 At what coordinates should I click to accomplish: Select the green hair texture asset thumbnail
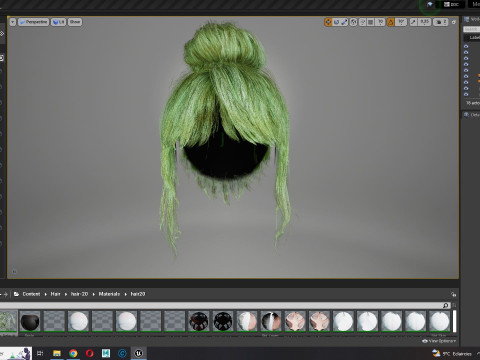coord(8,321)
